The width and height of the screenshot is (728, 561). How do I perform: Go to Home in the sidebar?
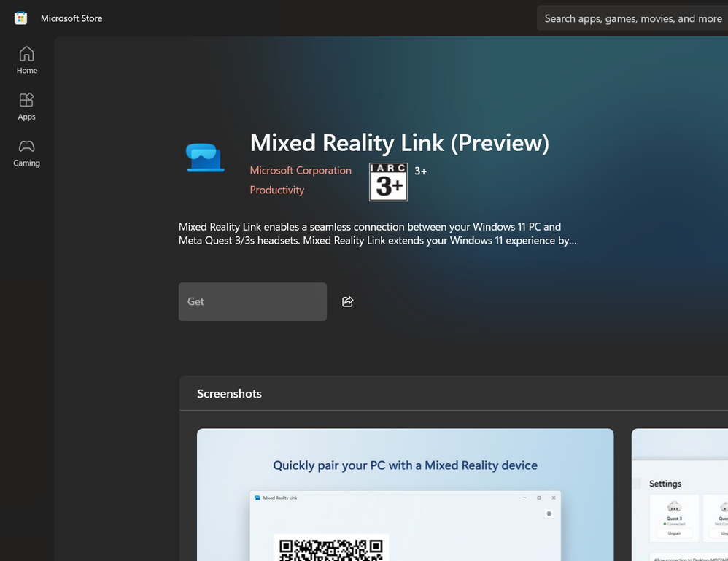(x=27, y=61)
